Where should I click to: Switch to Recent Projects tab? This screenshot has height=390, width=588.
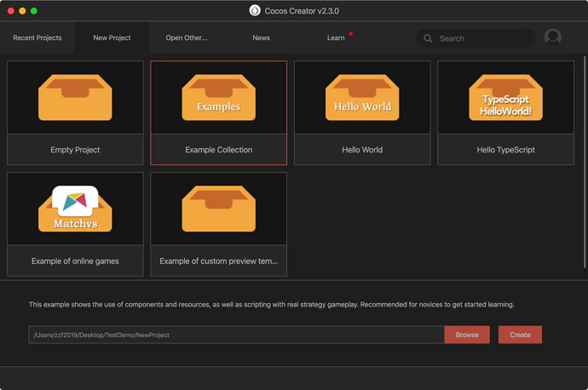37,37
